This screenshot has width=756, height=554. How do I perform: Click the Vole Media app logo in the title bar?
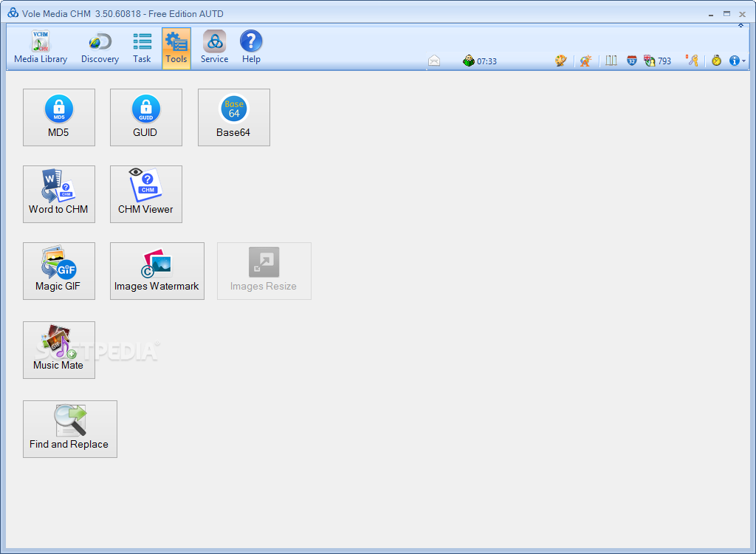(x=13, y=13)
